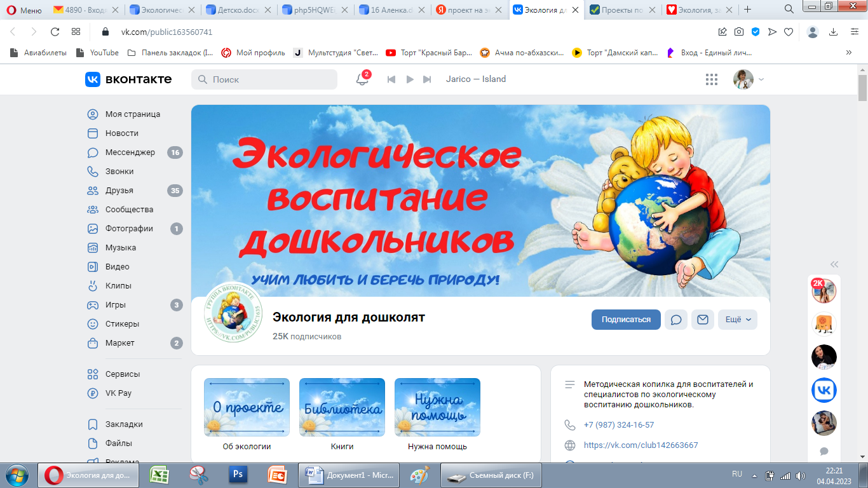Collapse the right chat sidebar arrows
868x488 pixels.
point(834,264)
